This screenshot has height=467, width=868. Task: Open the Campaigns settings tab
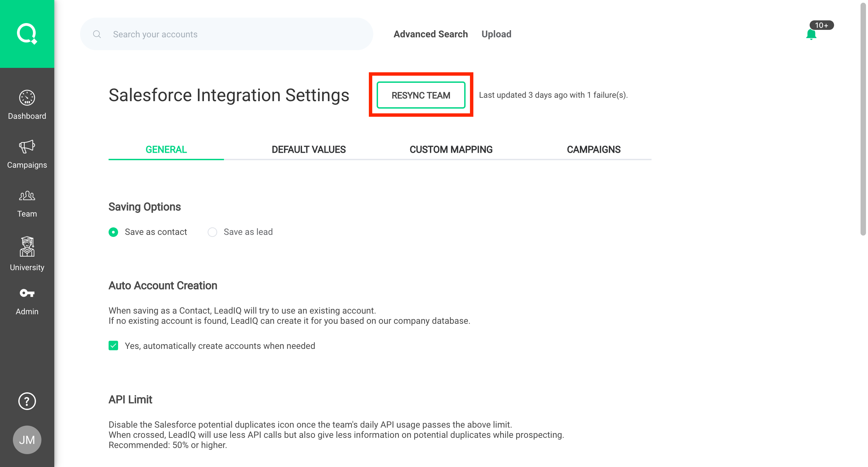593,150
